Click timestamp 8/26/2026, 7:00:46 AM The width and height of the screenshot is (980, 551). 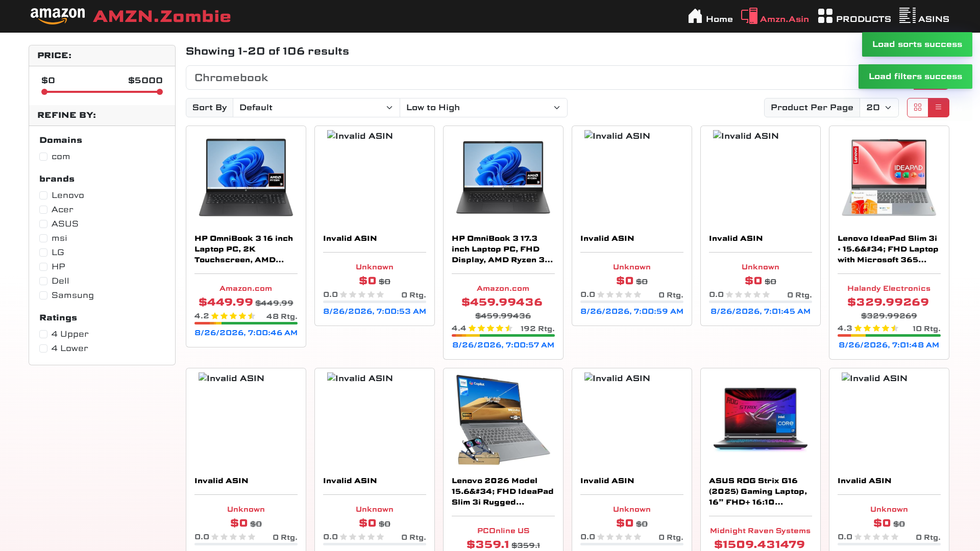[246, 333]
